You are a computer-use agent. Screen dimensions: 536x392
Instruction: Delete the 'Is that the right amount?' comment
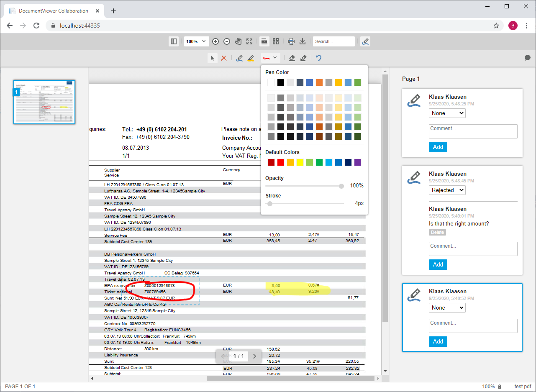437,232
